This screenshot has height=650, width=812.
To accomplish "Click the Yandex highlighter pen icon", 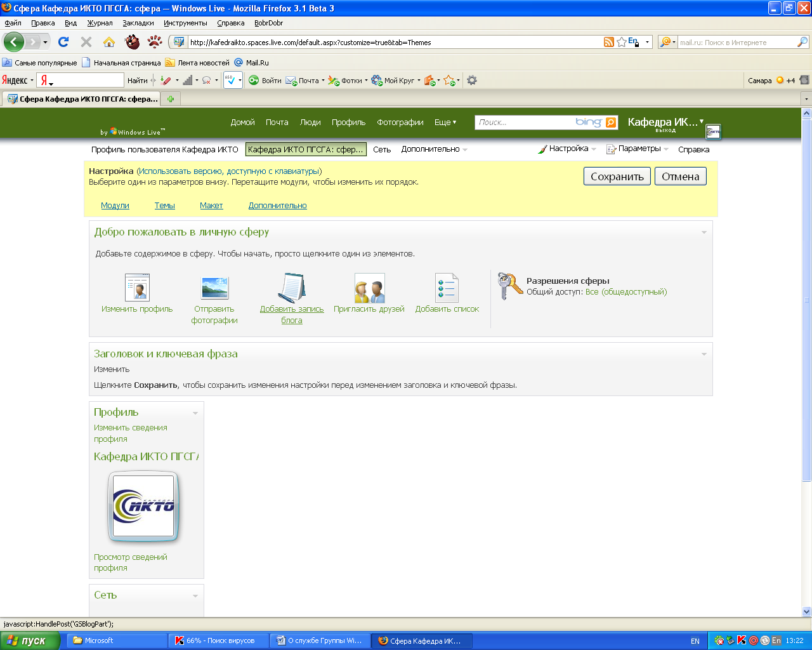I will 166,80.
